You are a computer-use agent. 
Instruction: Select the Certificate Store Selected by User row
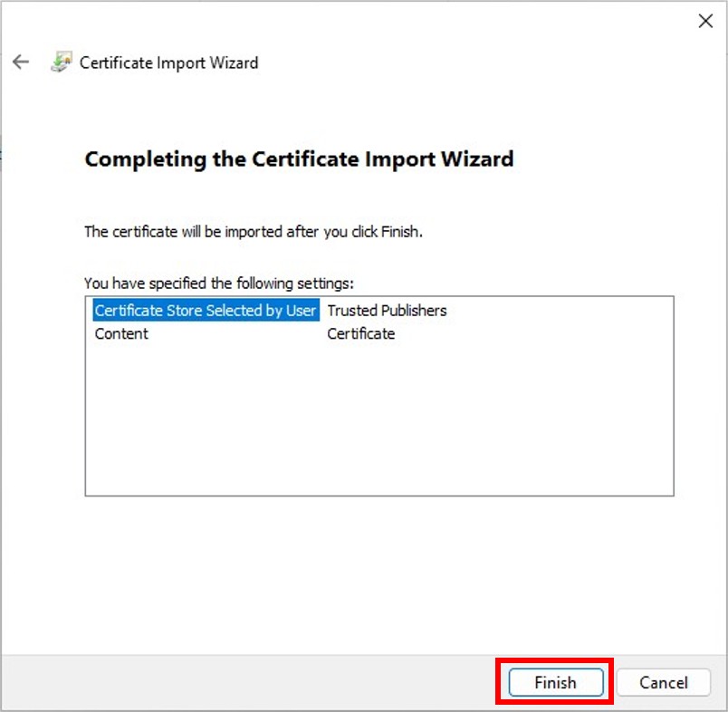[203, 311]
